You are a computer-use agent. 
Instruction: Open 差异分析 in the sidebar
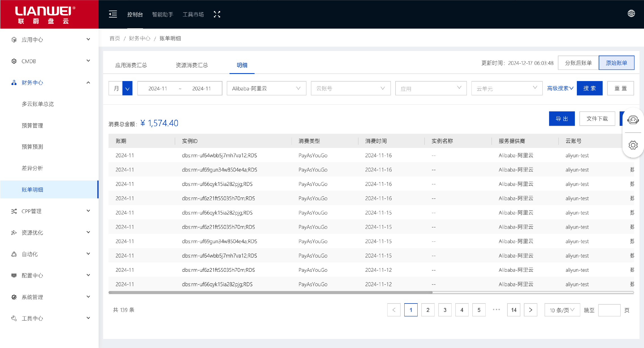pyautogui.click(x=32, y=168)
